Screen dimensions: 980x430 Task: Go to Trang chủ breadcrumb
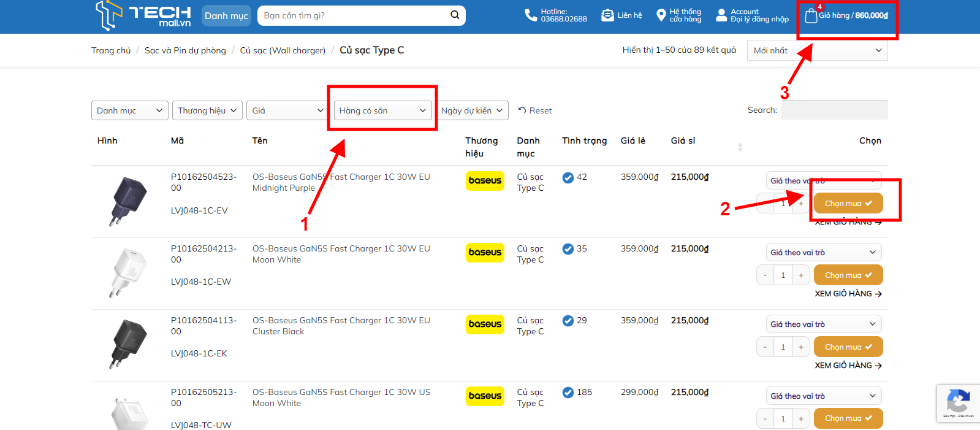111,50
